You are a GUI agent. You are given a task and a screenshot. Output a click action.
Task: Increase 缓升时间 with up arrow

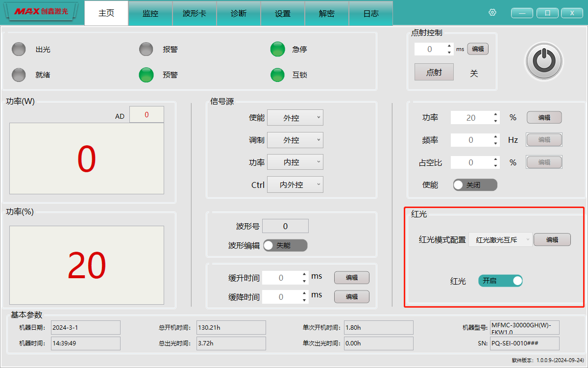tap(305, 275)
